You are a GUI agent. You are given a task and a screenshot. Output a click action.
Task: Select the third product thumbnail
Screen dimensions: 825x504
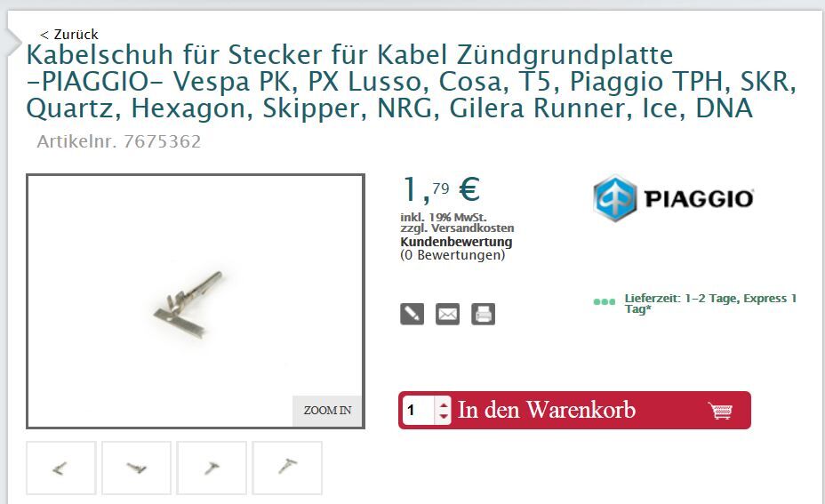212,468
